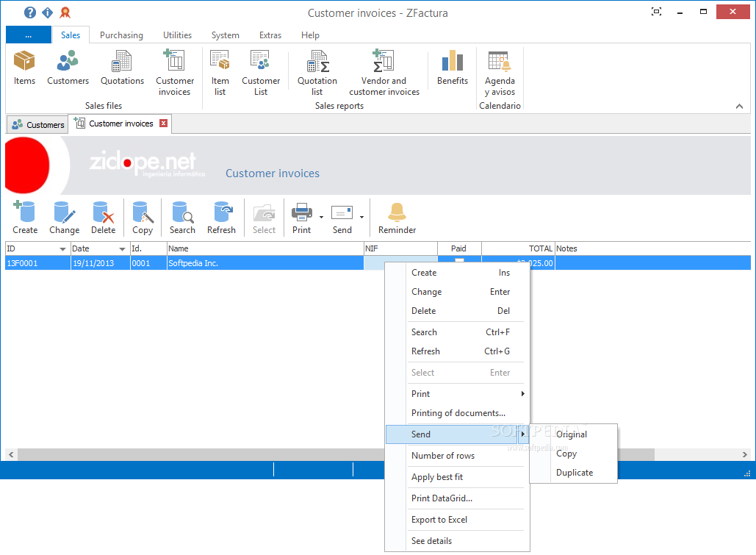Click the Delete invoice toolbar icon
The image size is (756, 555).
point(103,218)
